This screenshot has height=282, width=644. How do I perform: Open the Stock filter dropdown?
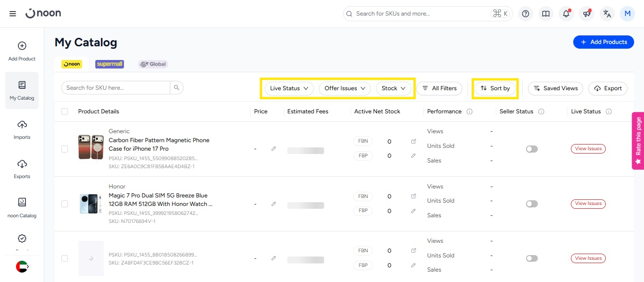tap(393, 88)
